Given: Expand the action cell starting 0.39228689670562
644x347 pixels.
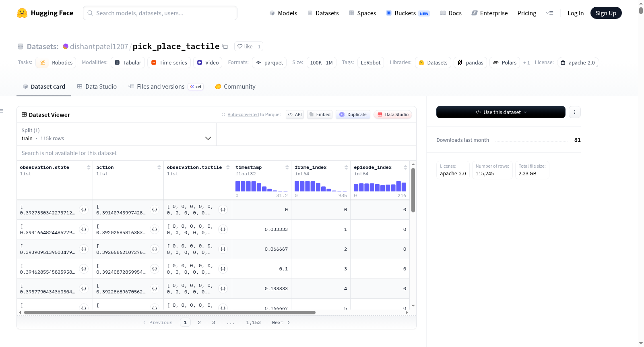Looking at the screenshot, I should [x=155, y=289].
